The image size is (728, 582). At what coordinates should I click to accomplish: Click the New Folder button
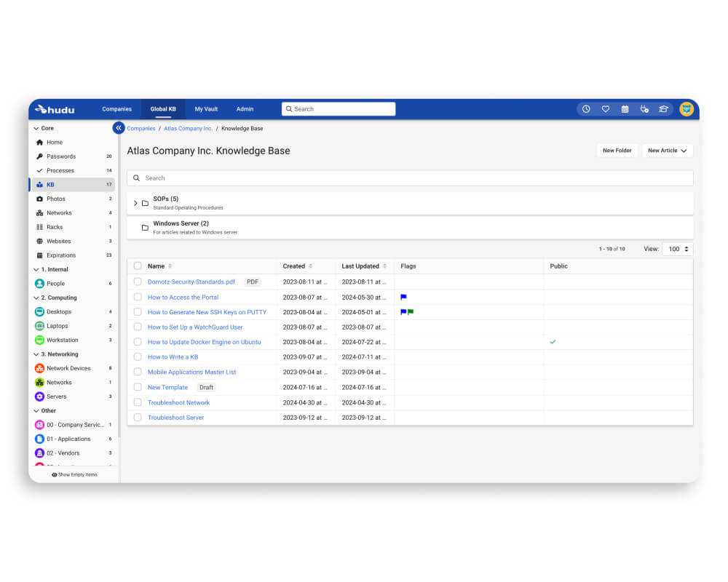click(617, 151)
